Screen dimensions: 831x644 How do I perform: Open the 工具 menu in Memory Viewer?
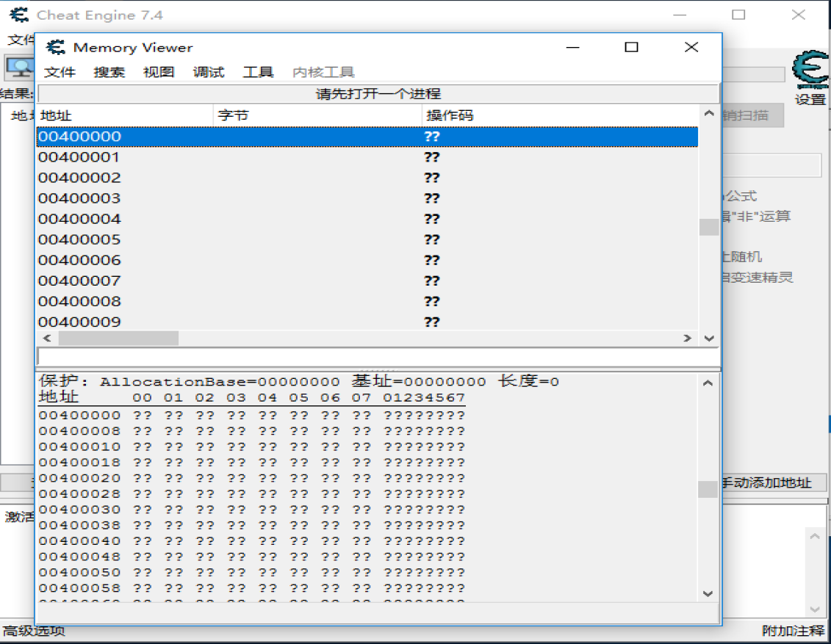[258, 72]
